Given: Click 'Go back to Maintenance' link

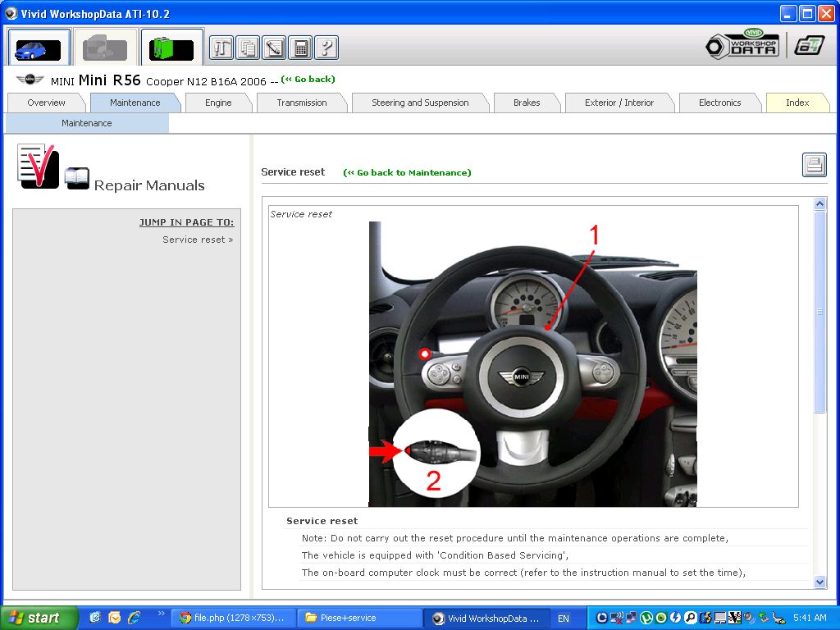Looking at the screenshot, I should pyautogui.click(x=407, y=173).
